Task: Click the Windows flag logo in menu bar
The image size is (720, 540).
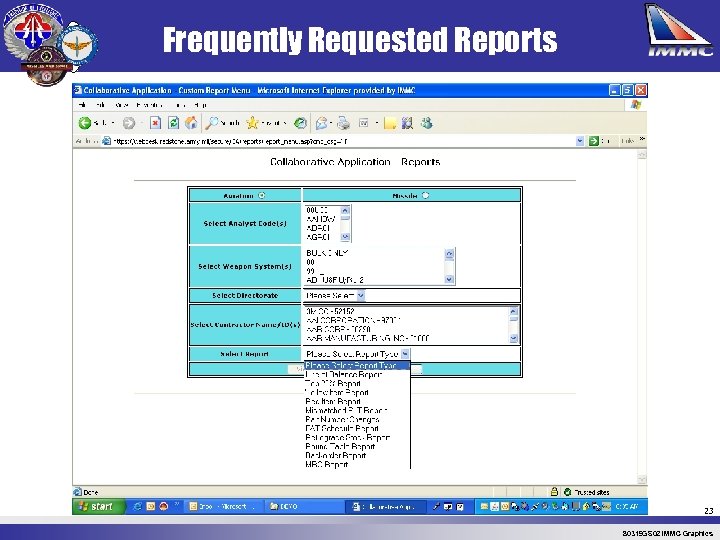Action: tap(636, 105)
